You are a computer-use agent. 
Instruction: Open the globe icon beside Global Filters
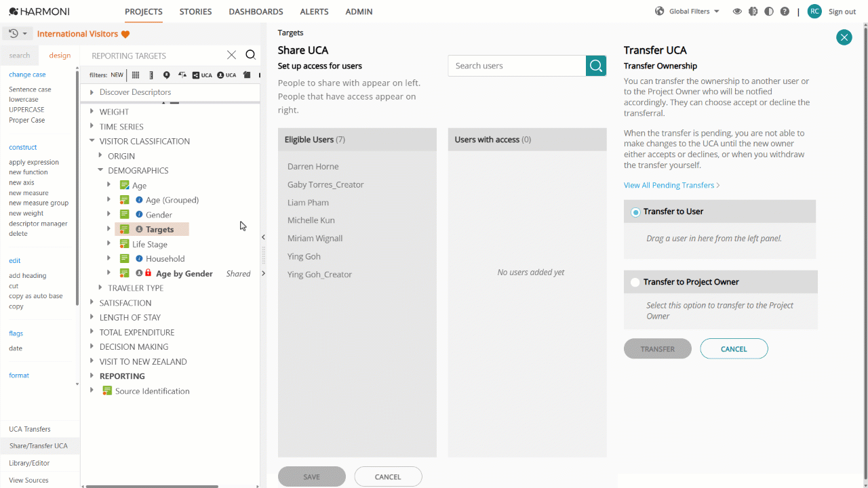[659, 12]
